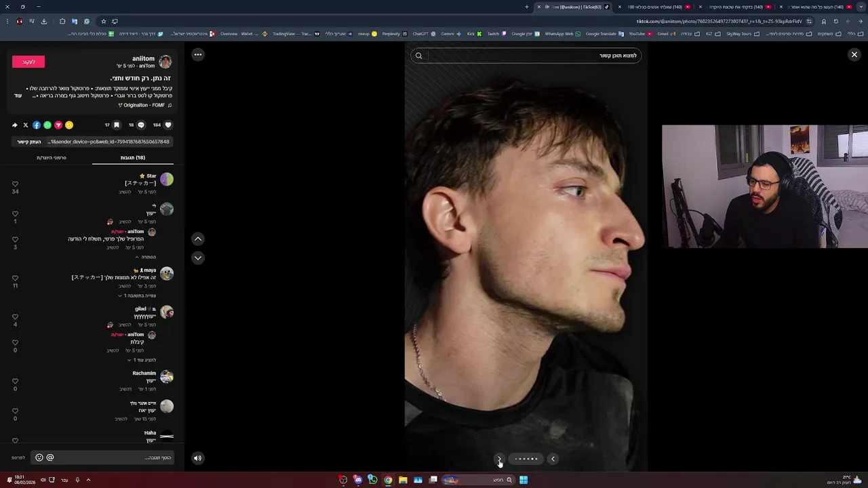Show the previous photo in the carousel

click(x=553, y=459)
